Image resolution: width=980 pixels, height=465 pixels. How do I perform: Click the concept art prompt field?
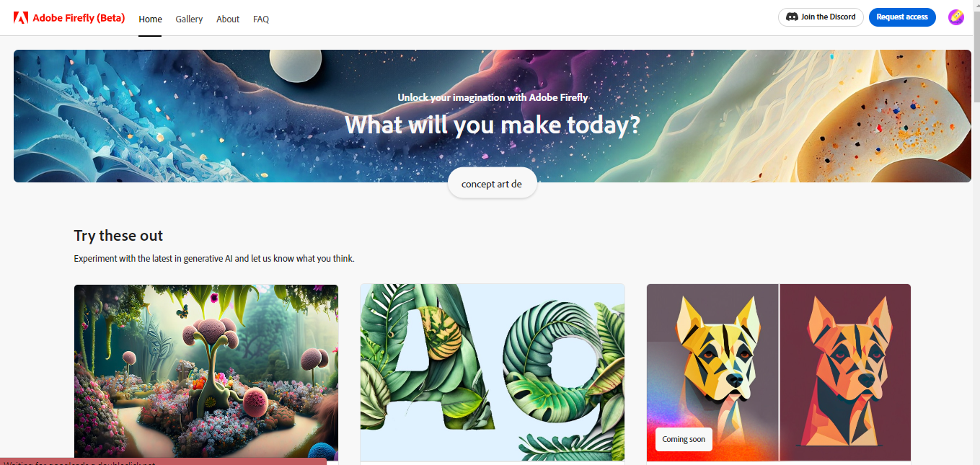493,183
